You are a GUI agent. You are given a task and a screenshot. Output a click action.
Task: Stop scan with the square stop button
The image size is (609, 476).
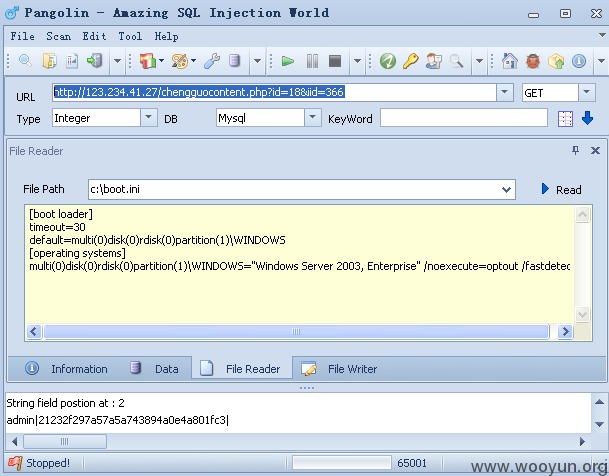pos(335,61)
